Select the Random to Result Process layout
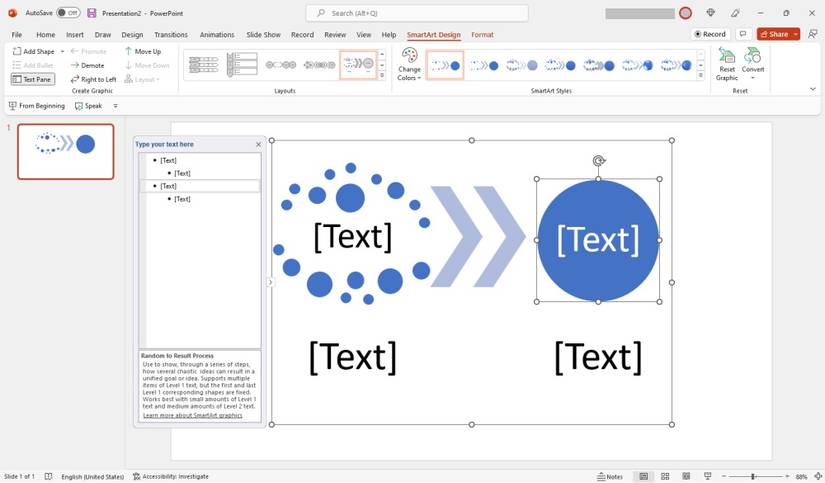Screen dimensions: 825x483 (358, 65)
